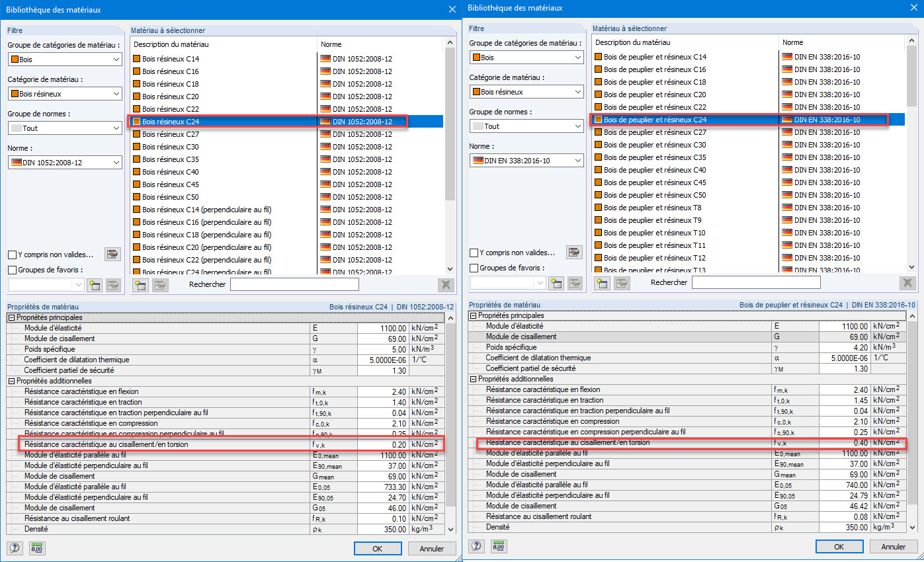The width and height of the screenshot is (924, 562).
Task: Select 'Bois résineux C16 (perpendiculaire au fil)' row
Action: point(287,222)
